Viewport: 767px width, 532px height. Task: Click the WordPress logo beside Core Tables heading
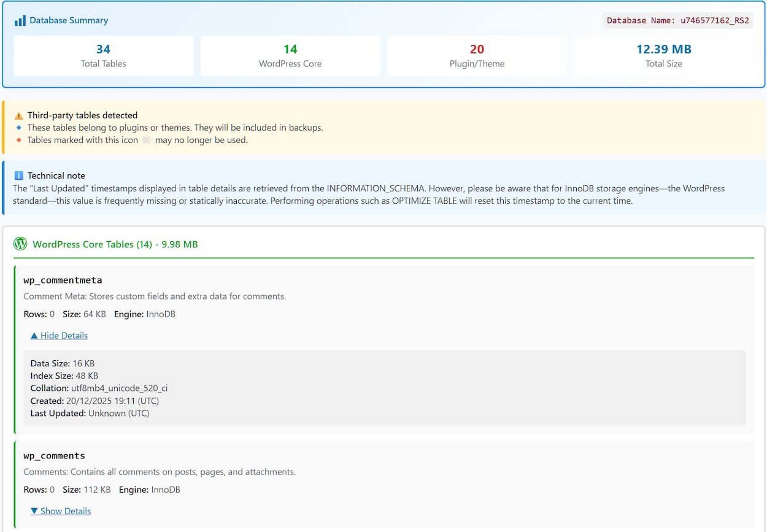[20, 244]
